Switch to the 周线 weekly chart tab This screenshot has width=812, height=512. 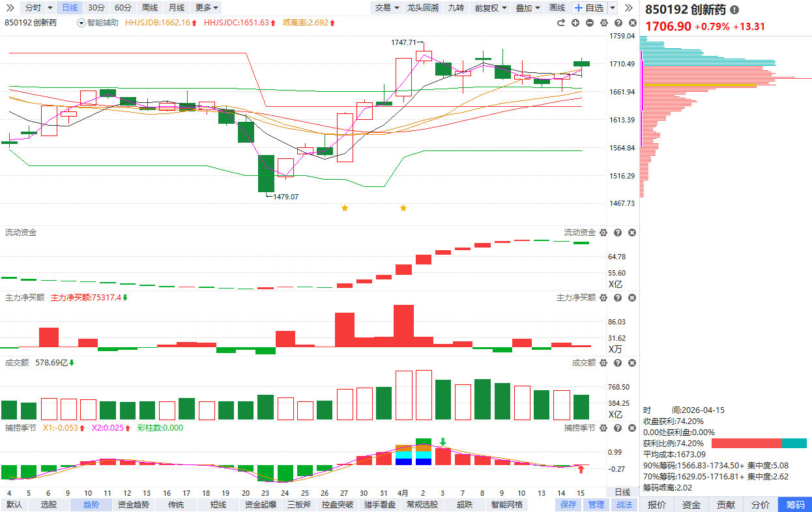pos(149,8)
